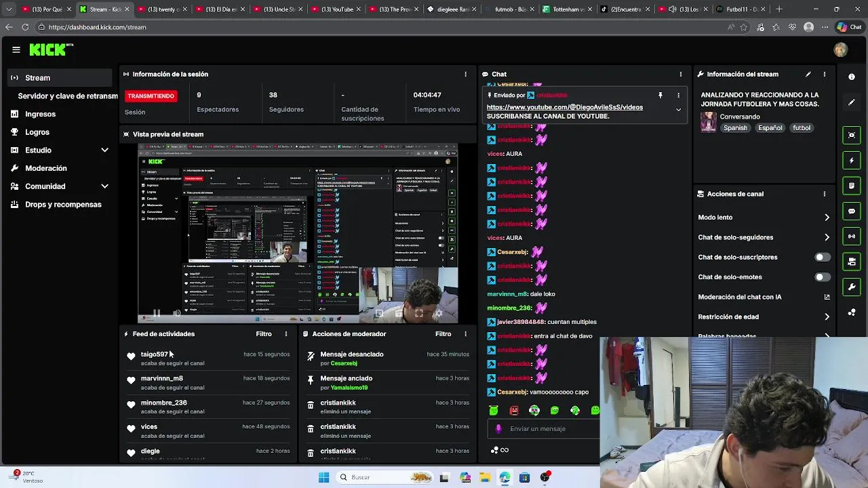Click the Español tag chip
Viewport: 868px width, 488px height.
coord(770,128)
